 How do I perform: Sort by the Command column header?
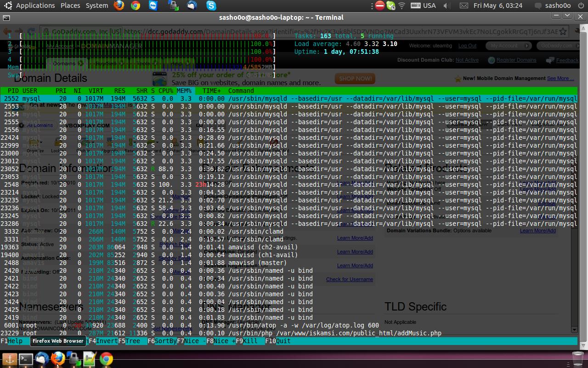coord(241,91)
